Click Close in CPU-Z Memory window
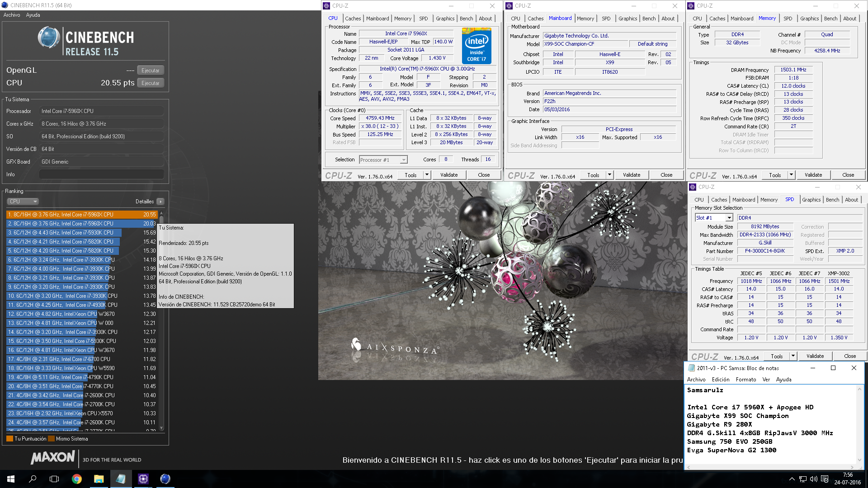The height and width of the screenshot is (488, 868). (848, 175)
